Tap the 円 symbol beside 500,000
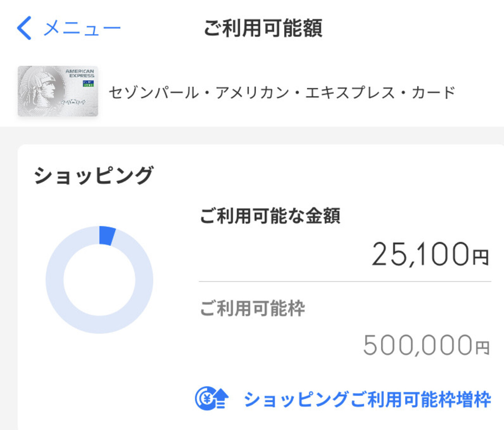The height and width of the screenshot is (430, 504). [482, 347]
